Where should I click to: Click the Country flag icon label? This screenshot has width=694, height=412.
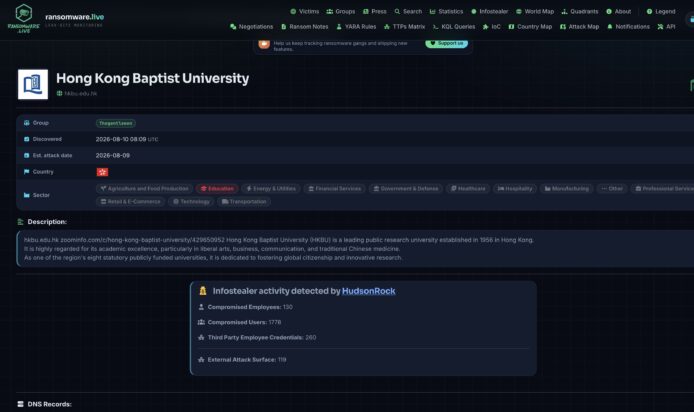pyautogui.click(x=27, y=172)
